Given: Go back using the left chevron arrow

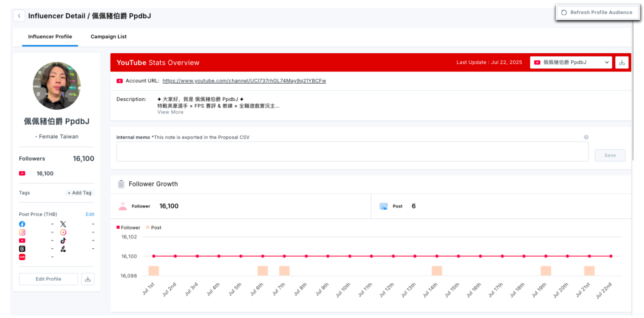Looking at the screenshot, I should [19, 16].
